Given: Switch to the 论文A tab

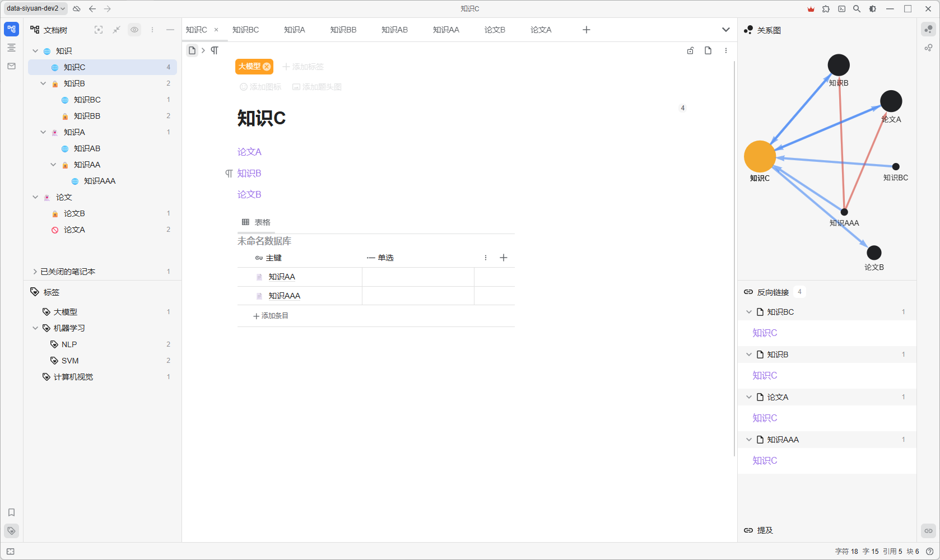Looking at the screenshot, I should [x=541, y=30].
